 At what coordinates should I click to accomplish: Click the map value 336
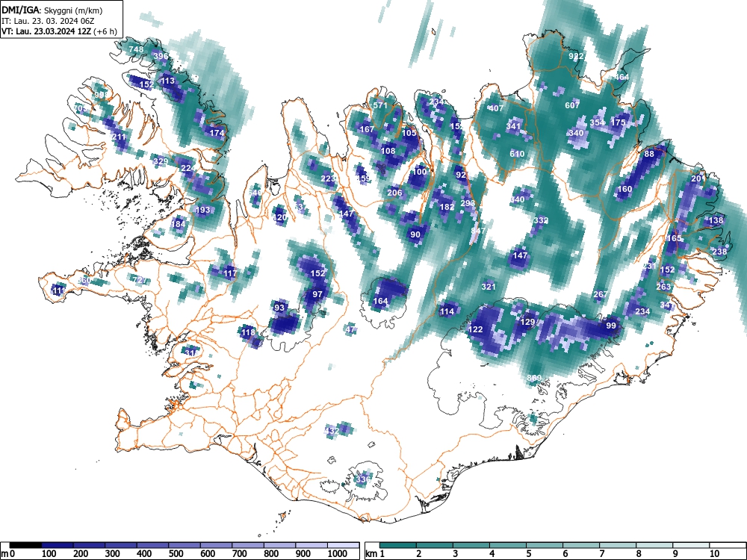click(363, 479)
